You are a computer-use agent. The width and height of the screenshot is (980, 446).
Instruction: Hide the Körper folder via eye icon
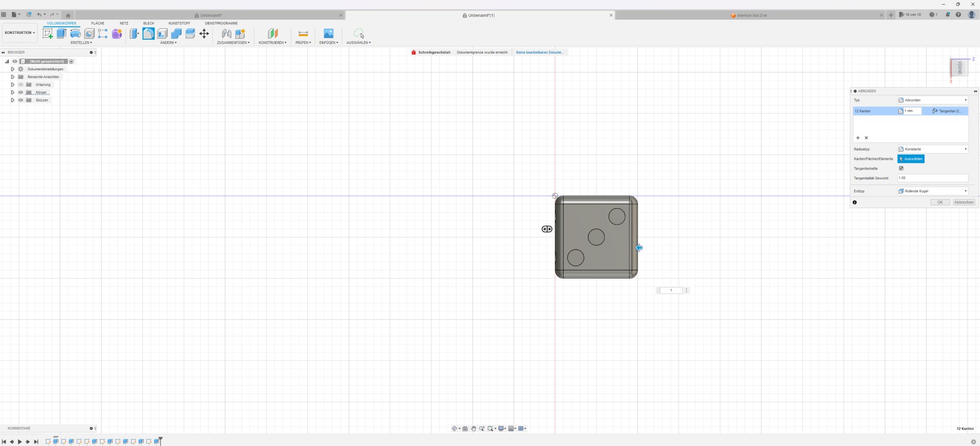(x=21, y=92)
